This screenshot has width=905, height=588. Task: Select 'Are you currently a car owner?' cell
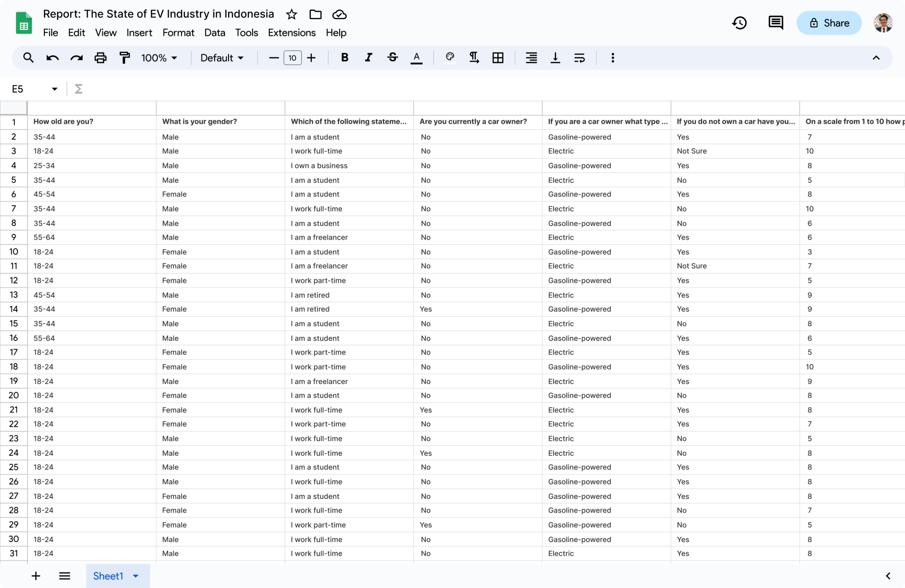[478, 122]
